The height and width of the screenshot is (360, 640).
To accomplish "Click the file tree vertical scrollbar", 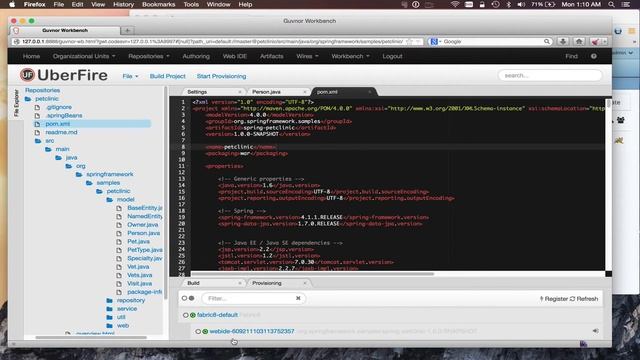I will click(166, 193).
